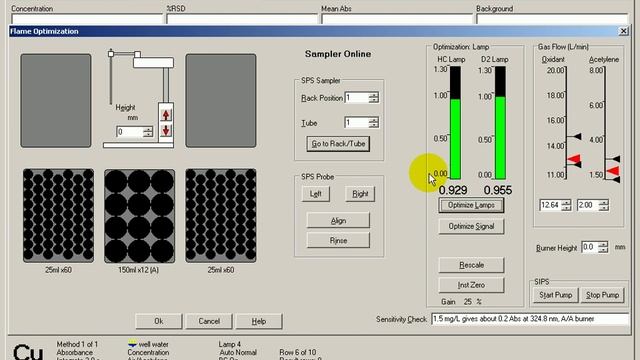
Task: Adjust the probe Height spinner
Action: [x=148, y=132]
